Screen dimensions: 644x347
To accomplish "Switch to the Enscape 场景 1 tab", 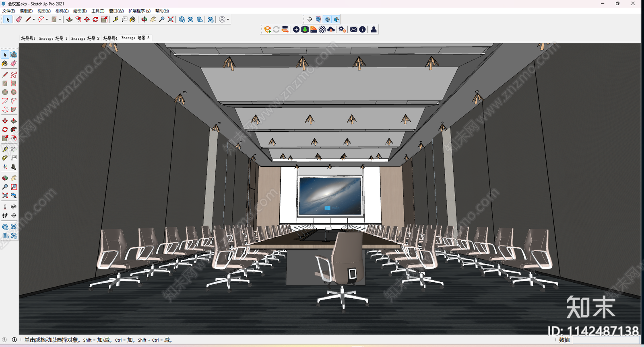I will (53, 38).
